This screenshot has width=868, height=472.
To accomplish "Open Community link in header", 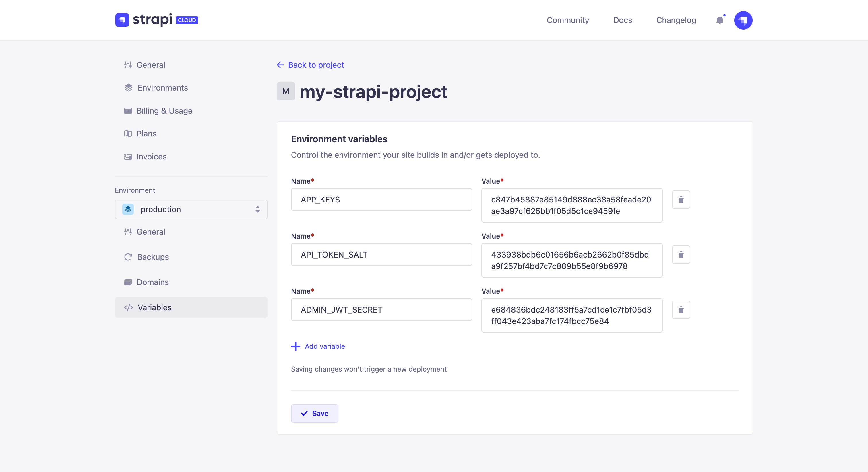I will click(x=568, y=20).
